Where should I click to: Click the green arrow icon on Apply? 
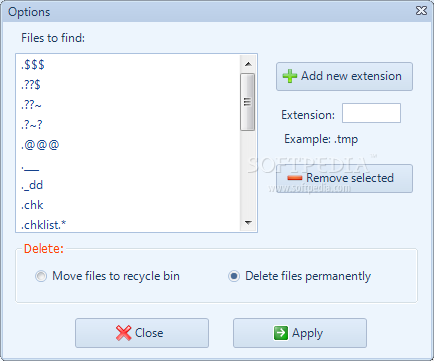click(x=281, y=333)
